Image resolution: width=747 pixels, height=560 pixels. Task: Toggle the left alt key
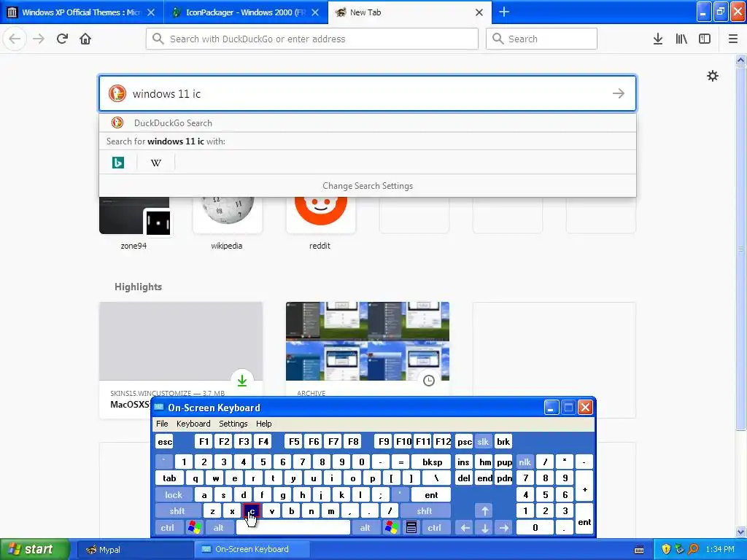tap(219, 528)
